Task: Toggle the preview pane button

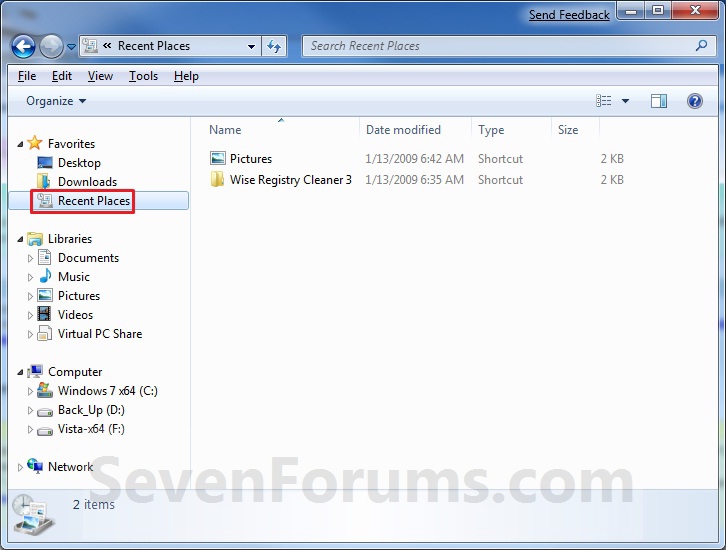Action: tap(658, 101)
